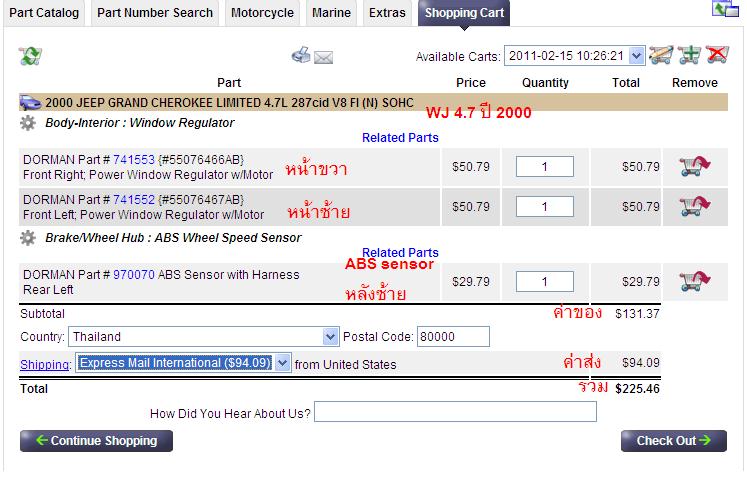This screenshot has width=747, height=496.
Task: Click the Postal Code input field
Action: pyautogui.click(x=453, y=337)
